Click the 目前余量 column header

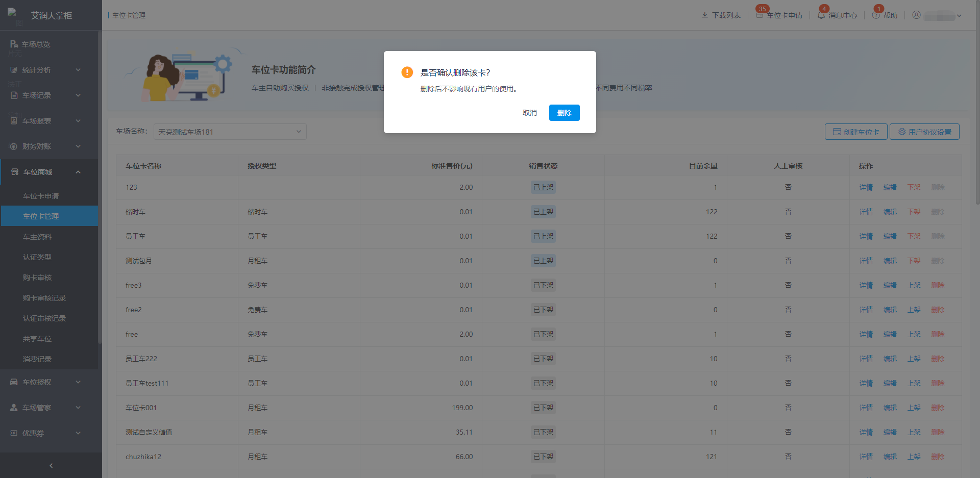coord(703,166)
